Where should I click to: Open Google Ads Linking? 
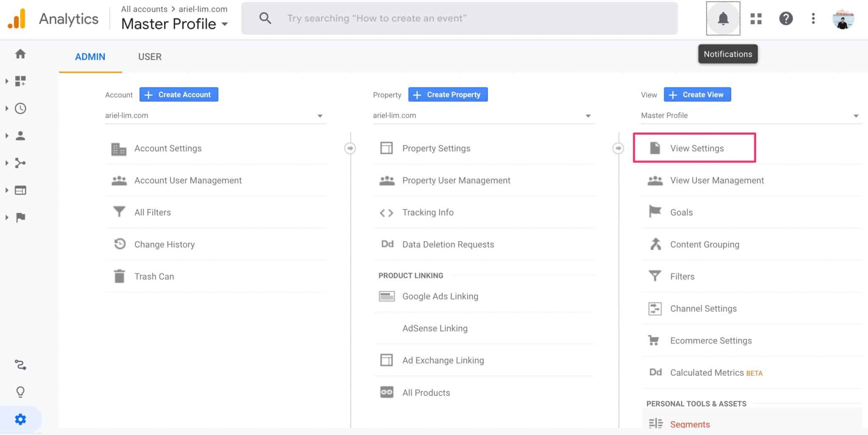click(x=484, y=296)
